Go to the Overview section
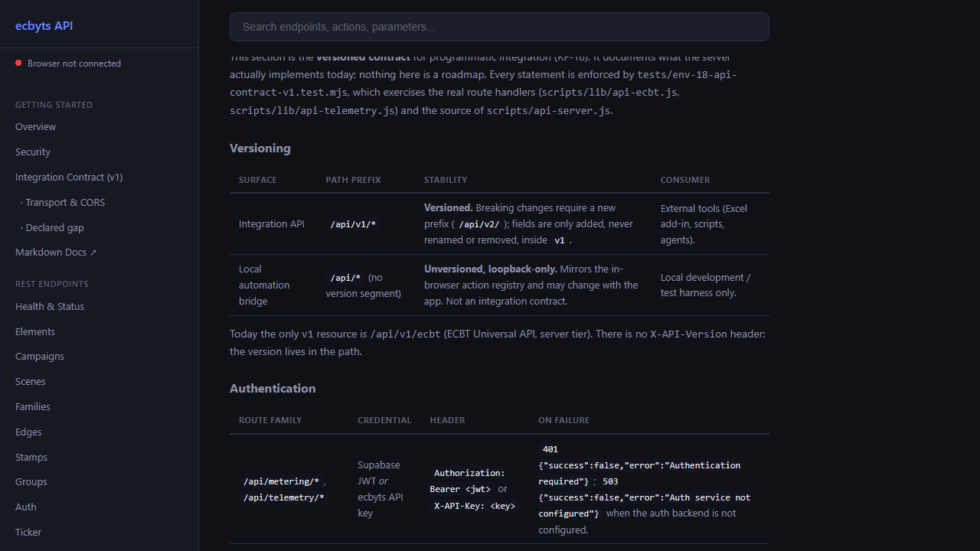The height and width of the screenshot is (551, 980). (x=36, y=126)
